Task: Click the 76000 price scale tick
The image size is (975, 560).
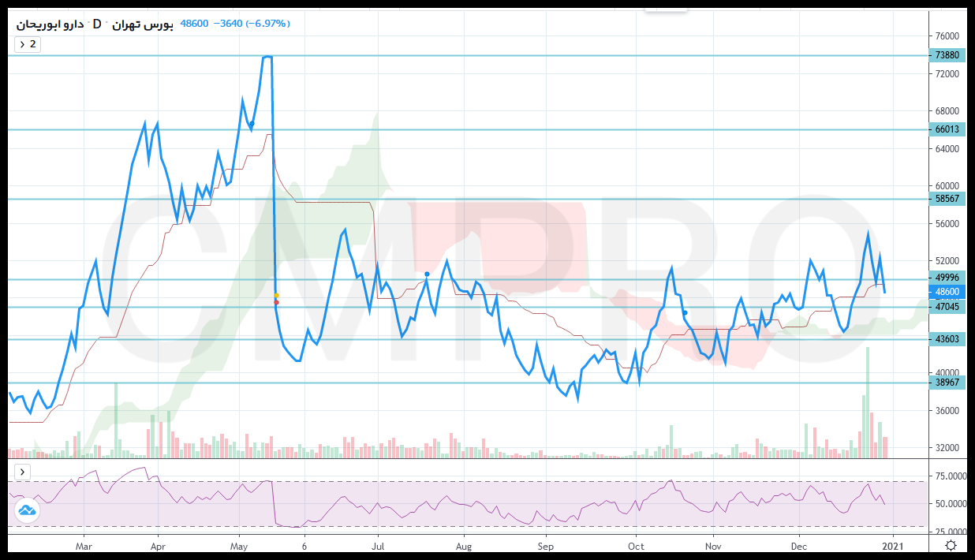Action: tap(947, 36)
